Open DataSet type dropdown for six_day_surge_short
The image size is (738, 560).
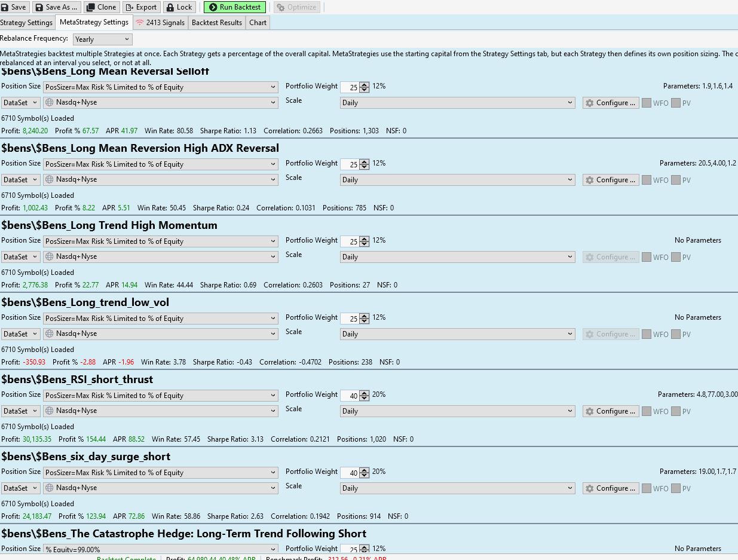pyautogui.click(x=20, y=488)
